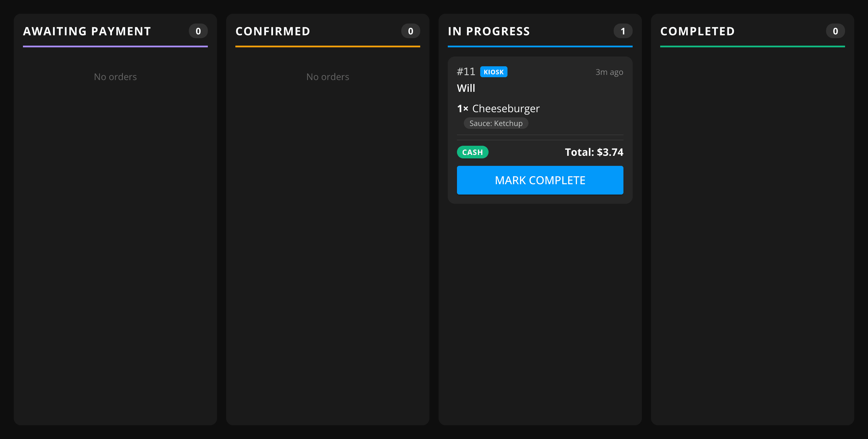Click the Sauce: Ketchup modifier tag
Image resolution: width=868 pixels, height=439 pixels.
point(496,123)
